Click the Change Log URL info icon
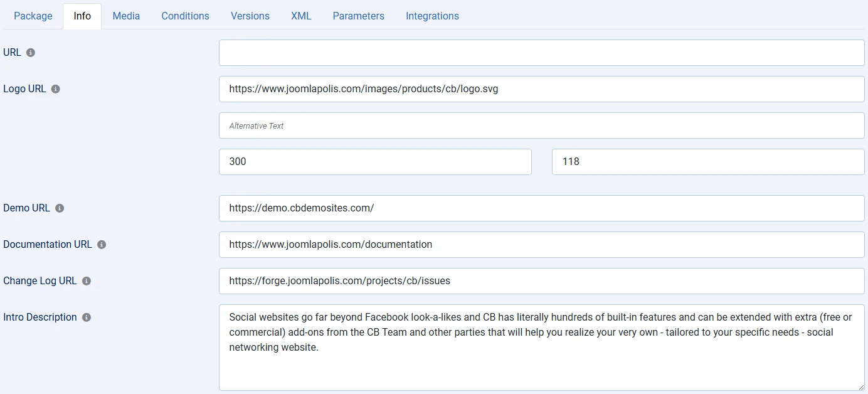The height and width of the screenshot is (394, 868). point(87,281)
